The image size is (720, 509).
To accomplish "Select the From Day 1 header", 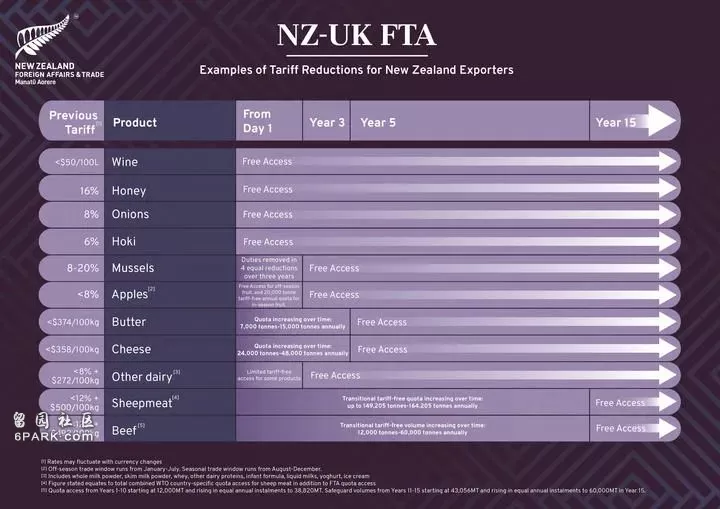I will click(257, 121).
